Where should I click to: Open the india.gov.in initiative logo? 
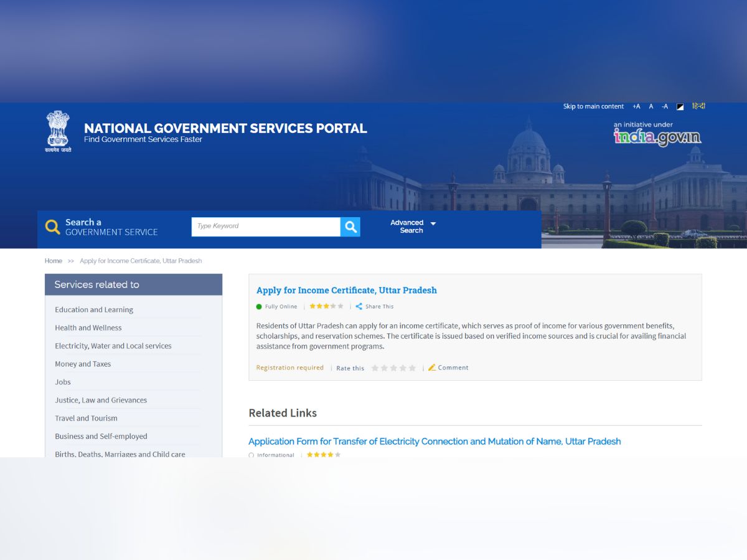(x=657, y=138)
